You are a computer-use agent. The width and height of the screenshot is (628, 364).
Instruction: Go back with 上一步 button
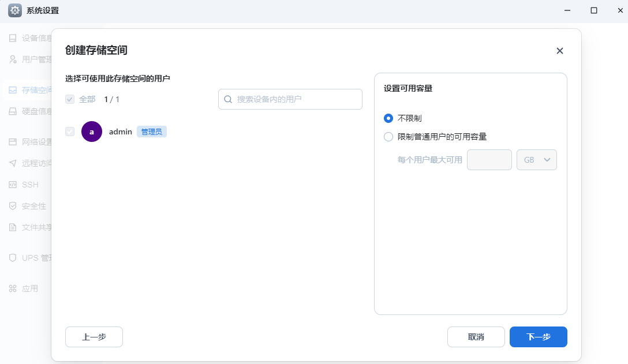point(94,337)
